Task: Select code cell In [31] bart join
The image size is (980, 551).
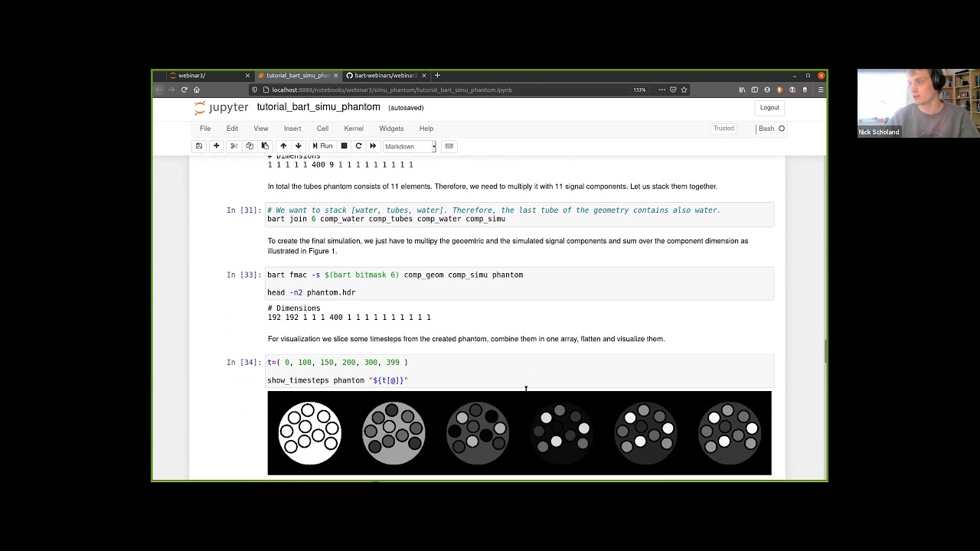Action: [x=520, y=215]
